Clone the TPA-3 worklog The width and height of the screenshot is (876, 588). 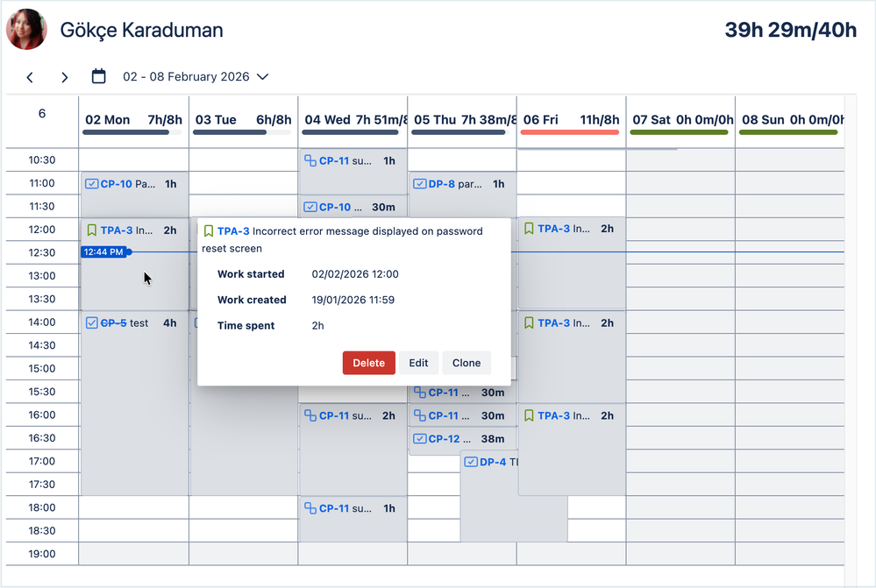[466, 362]
